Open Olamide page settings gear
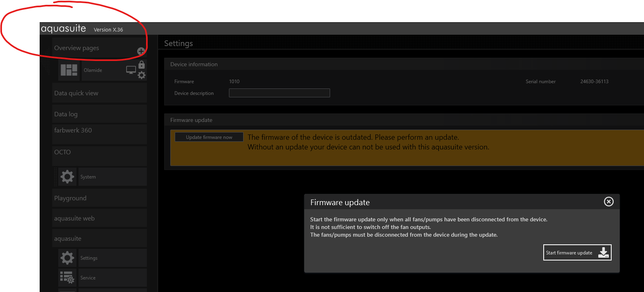 pyautogui.click(x=142, y=75)
